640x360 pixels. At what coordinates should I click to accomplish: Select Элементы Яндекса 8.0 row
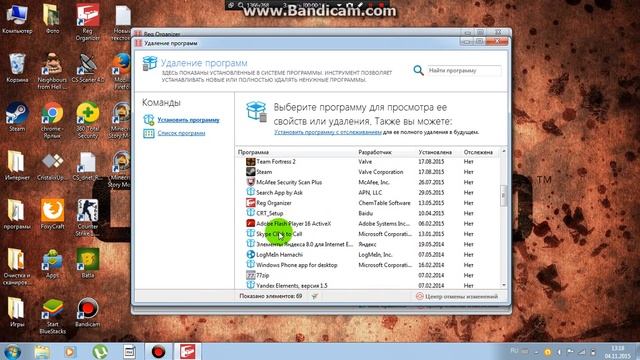tap(368, 244)
